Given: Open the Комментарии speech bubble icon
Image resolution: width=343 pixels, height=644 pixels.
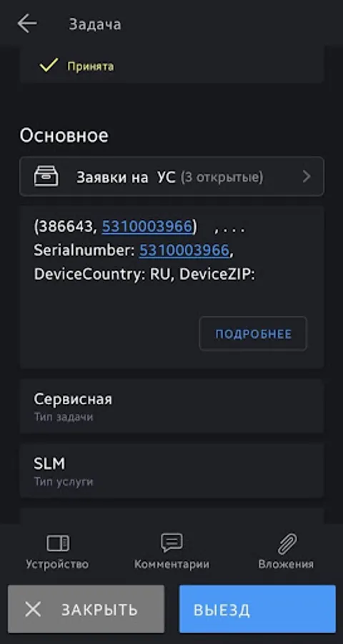Looking at the screenshot, I should (171, 543).
